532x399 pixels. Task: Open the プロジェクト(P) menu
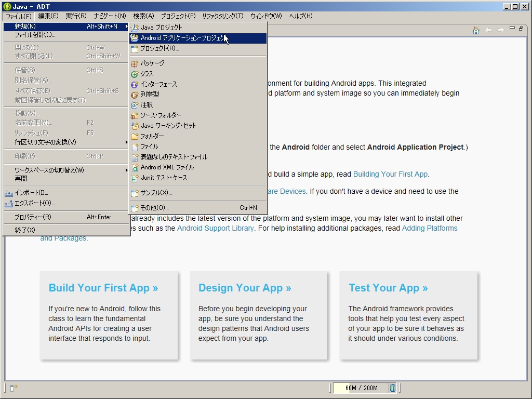(x=178, y=16)
